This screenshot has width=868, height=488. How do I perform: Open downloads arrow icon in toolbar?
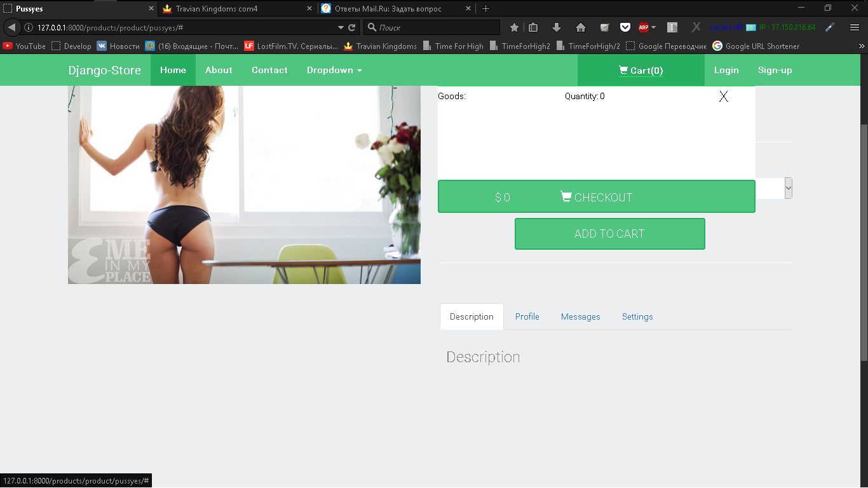click(x=557, y=27)
